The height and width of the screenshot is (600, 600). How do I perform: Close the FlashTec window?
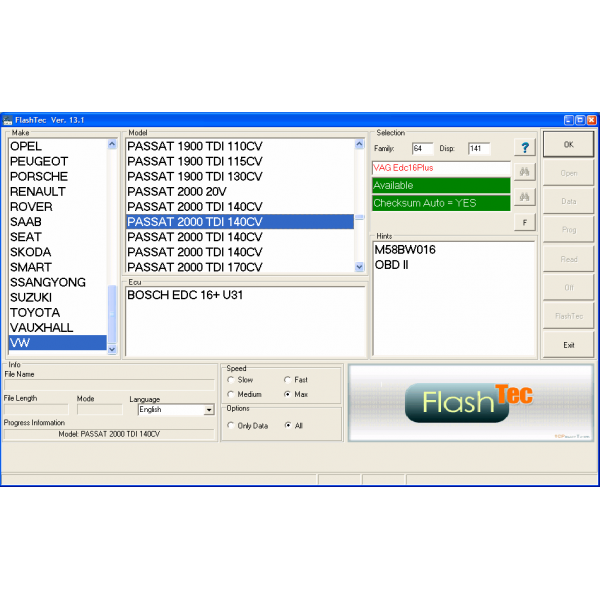coord(592,120)
